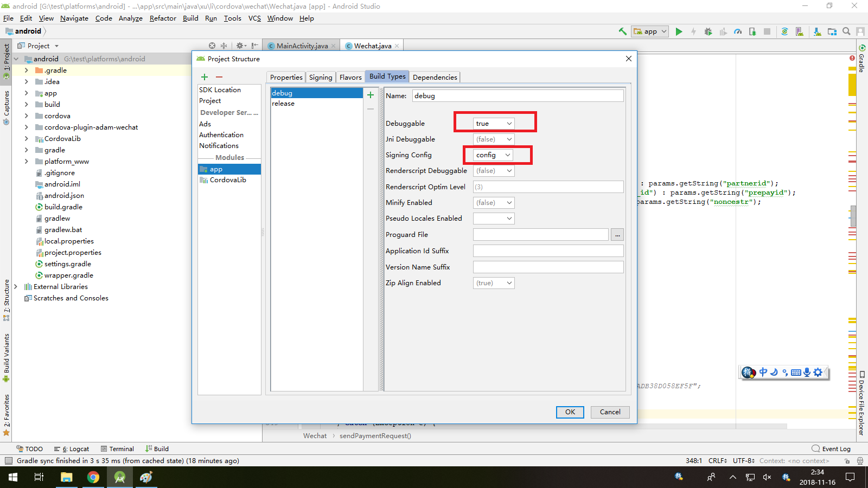This screenshot has height=488, width=868.
Task: Open the app run configuration dropdown
Action: (x=650, y=31)
